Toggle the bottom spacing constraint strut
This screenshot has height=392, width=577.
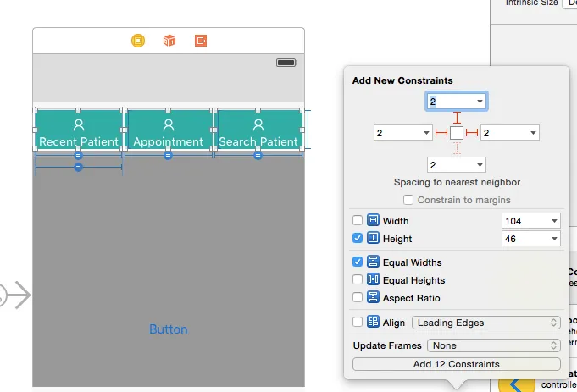pyautogui.click(x=457, y=148)
